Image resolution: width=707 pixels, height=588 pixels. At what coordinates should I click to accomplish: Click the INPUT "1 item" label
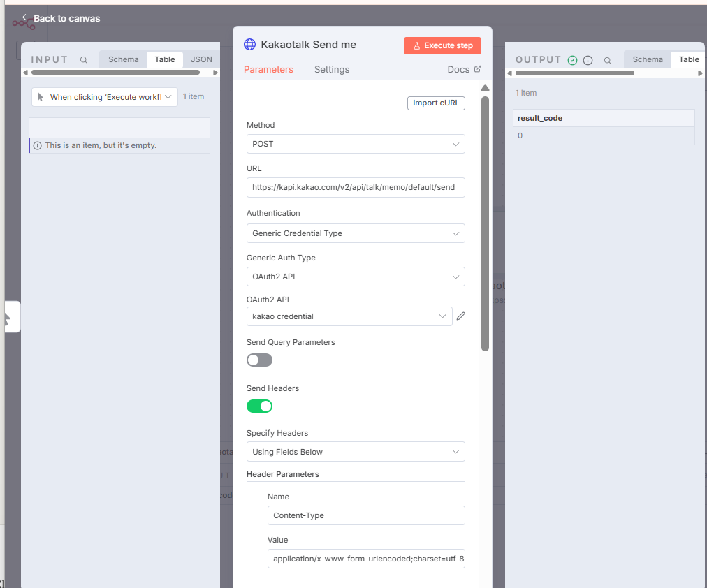[x=194, y=96]
